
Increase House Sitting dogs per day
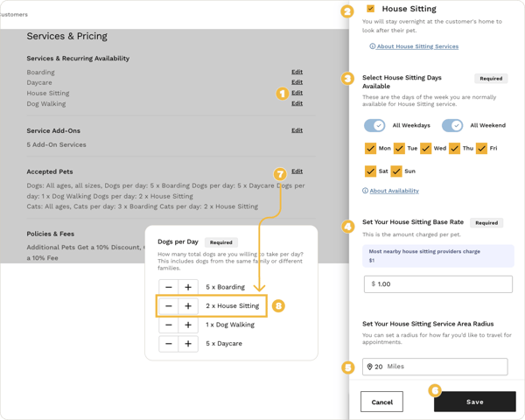pyautogui.click(x=188, y=306)
